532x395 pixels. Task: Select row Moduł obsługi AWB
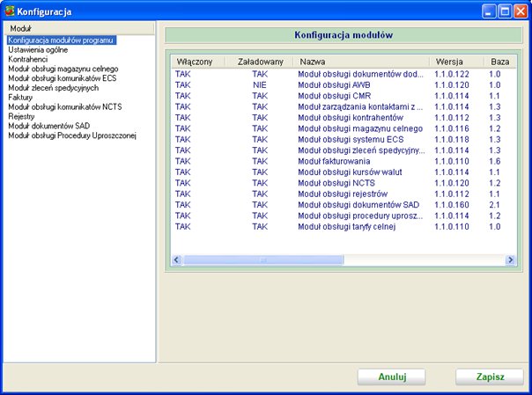pos(344,85)
